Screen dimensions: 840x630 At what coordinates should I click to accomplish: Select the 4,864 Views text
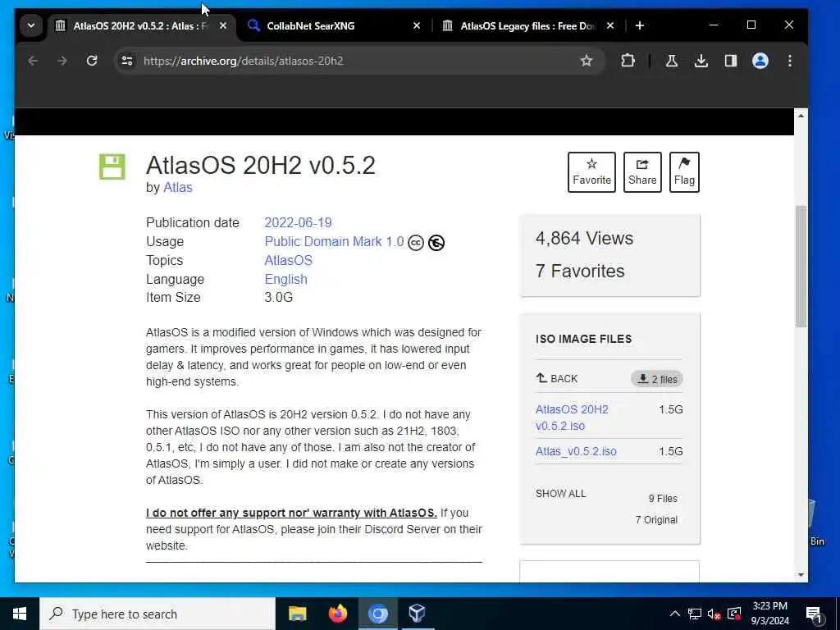click(x=584, y=238)
